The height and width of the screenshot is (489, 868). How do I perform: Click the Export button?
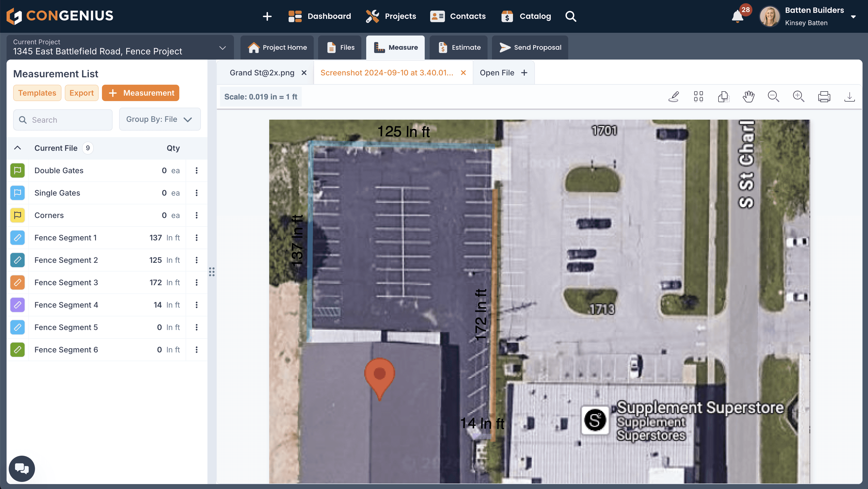point(81,93)
